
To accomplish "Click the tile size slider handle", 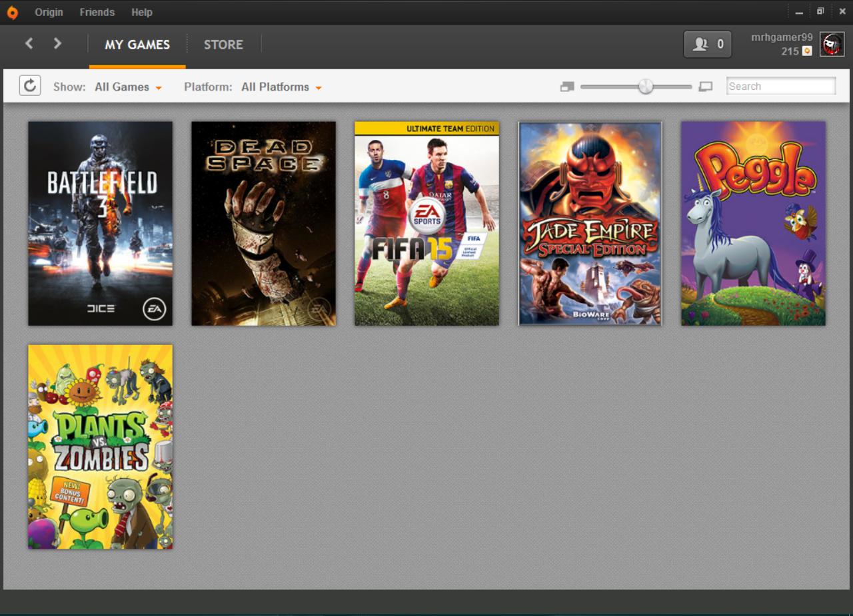I will point(645,87).
